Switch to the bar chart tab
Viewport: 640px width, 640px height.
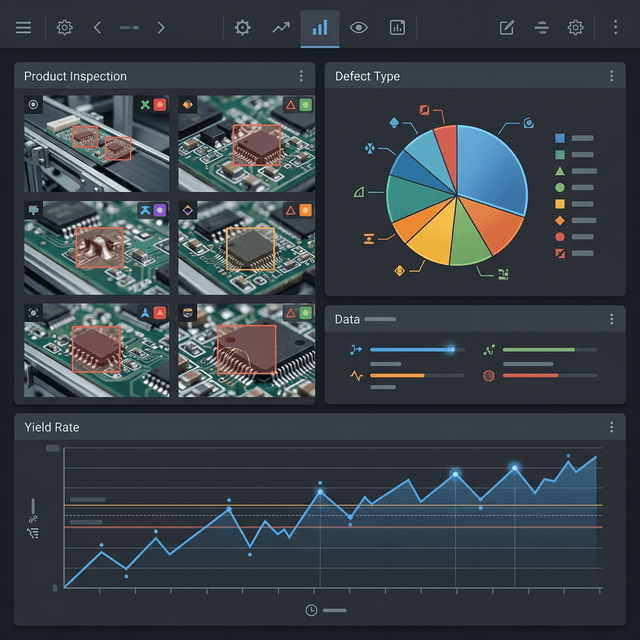coord(320,28)
